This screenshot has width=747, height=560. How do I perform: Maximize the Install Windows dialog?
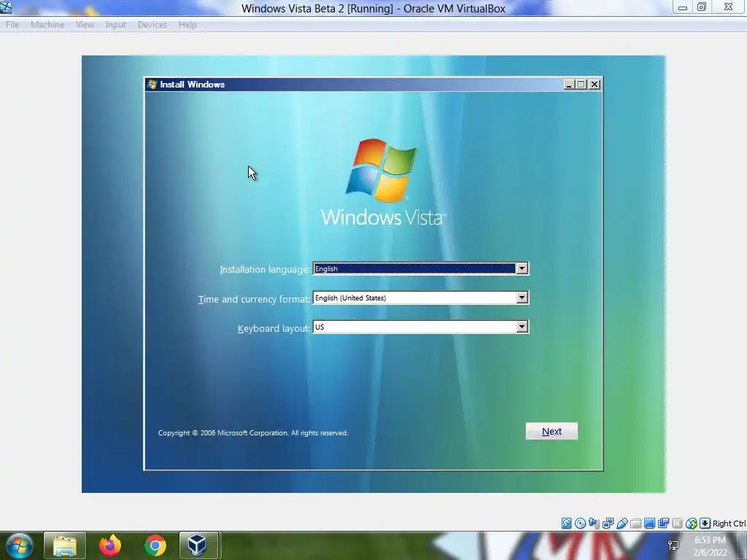coord(581,85)
